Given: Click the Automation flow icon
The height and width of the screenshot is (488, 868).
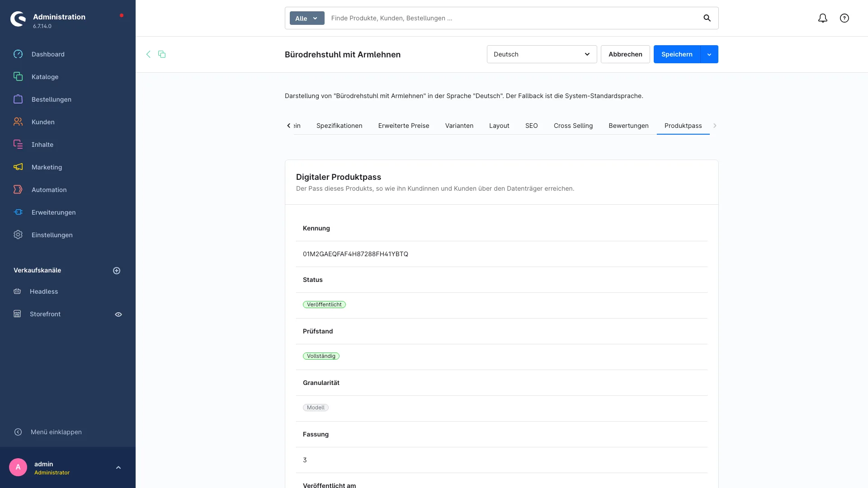Looking at the screenshot, I should pos(18,190).
